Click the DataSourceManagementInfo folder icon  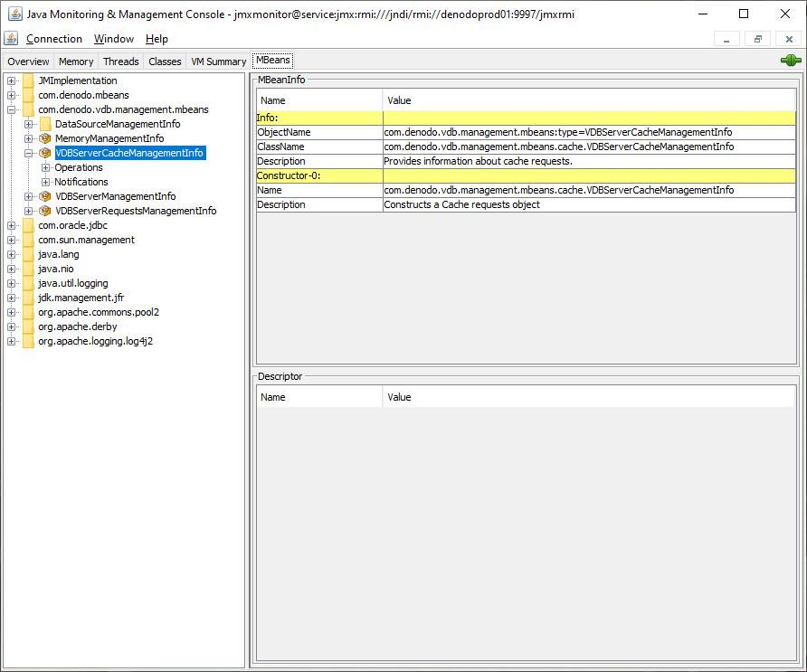45,124
